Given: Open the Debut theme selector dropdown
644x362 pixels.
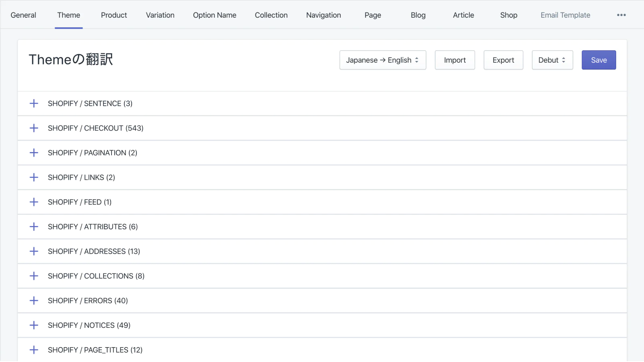Looking at the screenshot, I should tap(552, 60).
